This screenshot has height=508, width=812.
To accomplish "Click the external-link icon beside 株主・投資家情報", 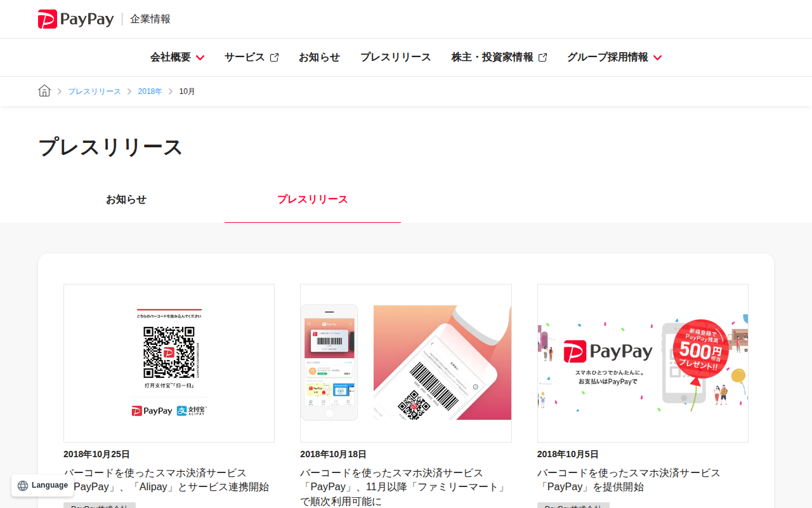I will point(542,58).
